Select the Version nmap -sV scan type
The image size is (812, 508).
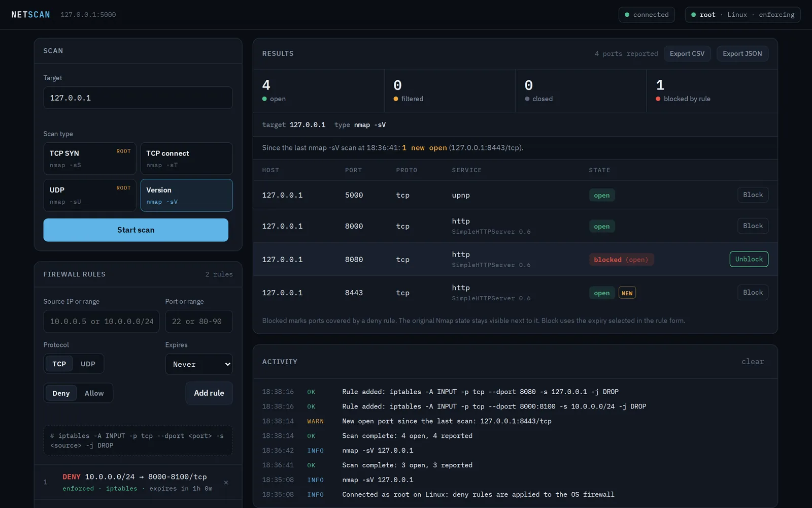(186, 195)
